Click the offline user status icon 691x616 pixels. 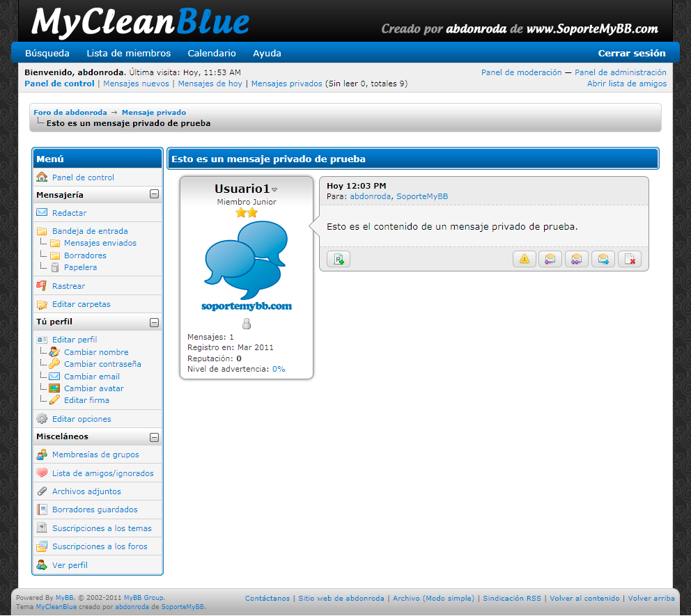tap(246, 324)
